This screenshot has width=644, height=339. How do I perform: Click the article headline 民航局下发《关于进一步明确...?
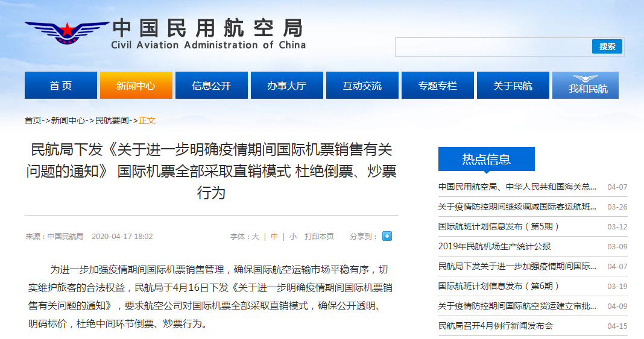[x=211, y=171]
